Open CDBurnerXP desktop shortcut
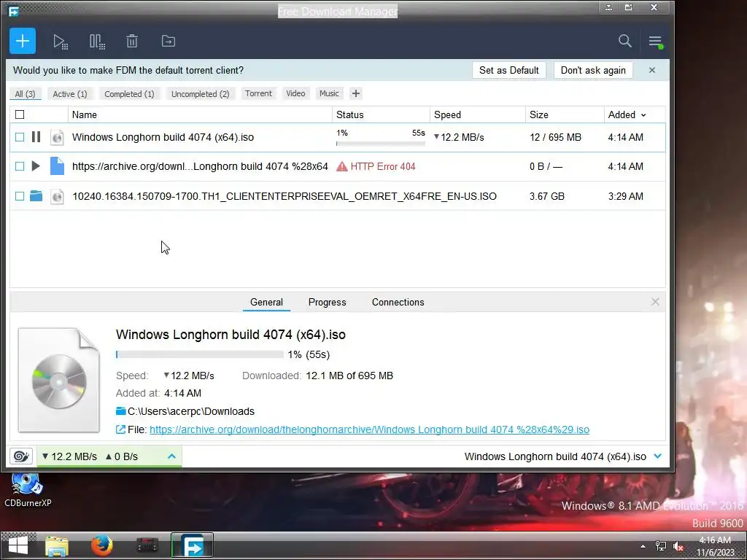747x560 pixels. click(x=28, y=489)
